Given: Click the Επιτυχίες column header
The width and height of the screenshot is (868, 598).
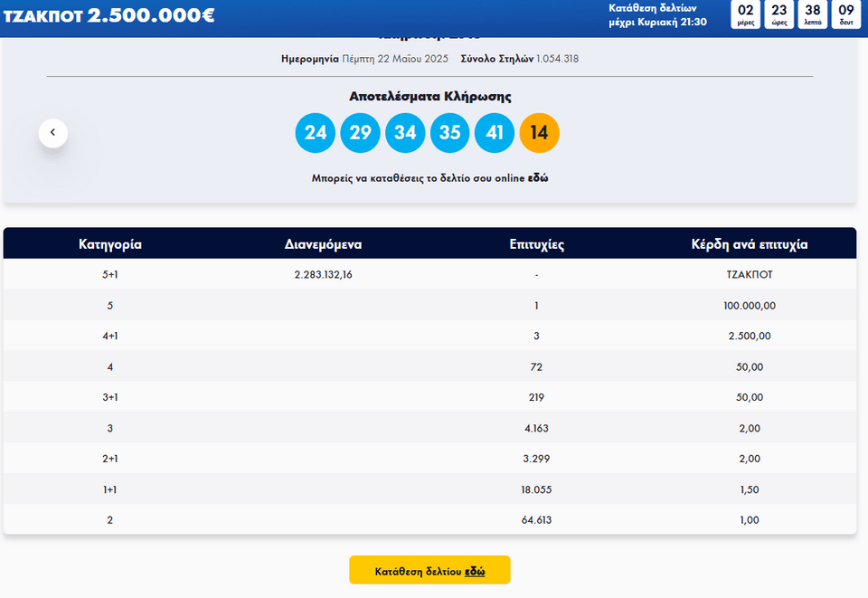Looking at the screenshot, I should (x=537, y=244).
